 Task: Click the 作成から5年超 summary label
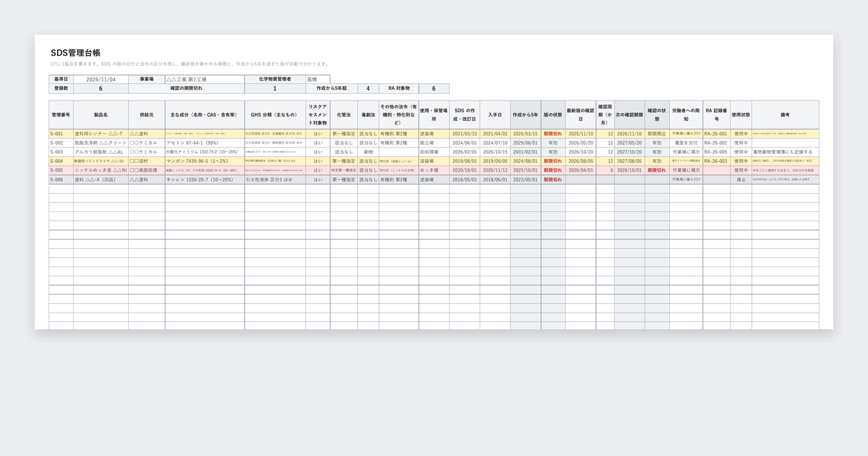coord(331,88)
